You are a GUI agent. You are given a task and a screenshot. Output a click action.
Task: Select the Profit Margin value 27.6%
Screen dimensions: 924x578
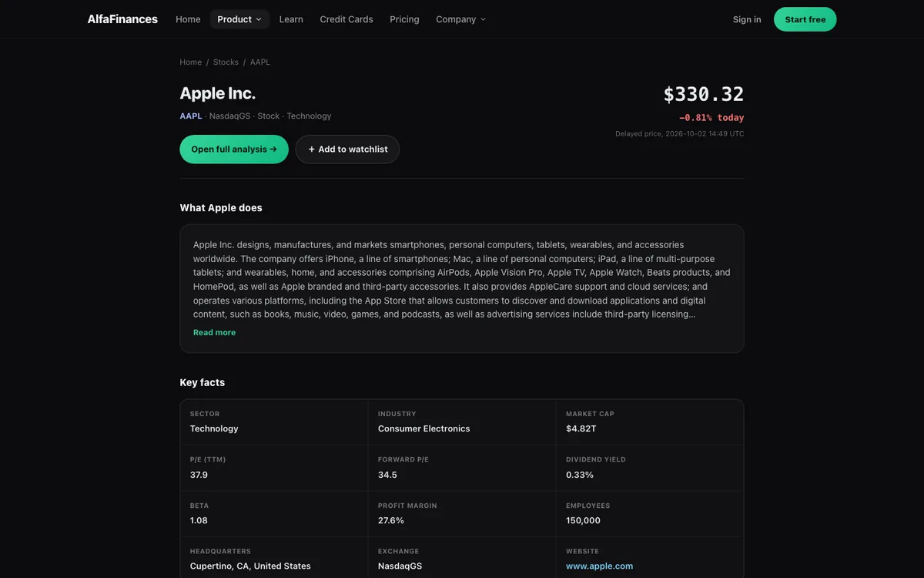(x=391, y=521)
